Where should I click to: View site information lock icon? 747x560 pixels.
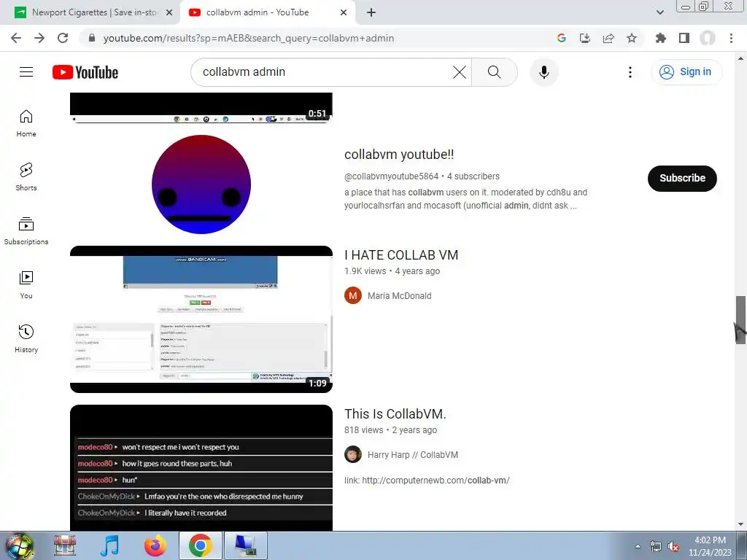(92, 38)
